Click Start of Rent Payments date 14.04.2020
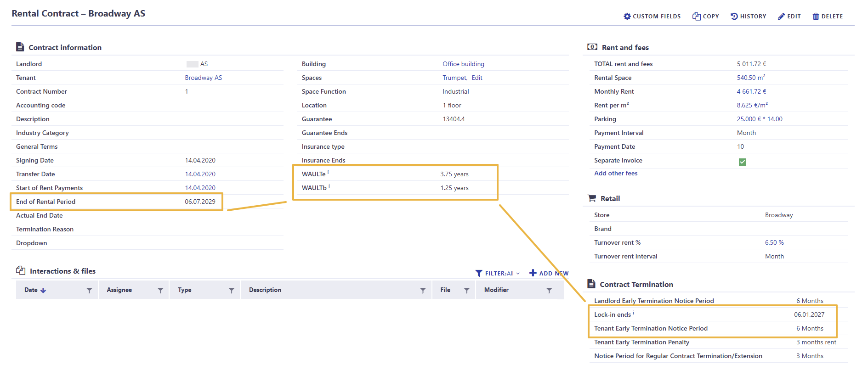Screen dimensions: 868x376 tap(200, 188)
